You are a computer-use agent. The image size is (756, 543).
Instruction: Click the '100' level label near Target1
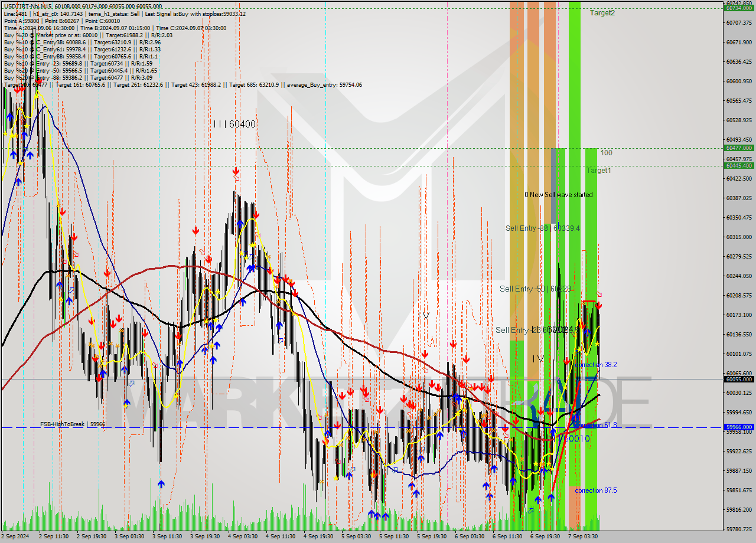tap(607, 153)
